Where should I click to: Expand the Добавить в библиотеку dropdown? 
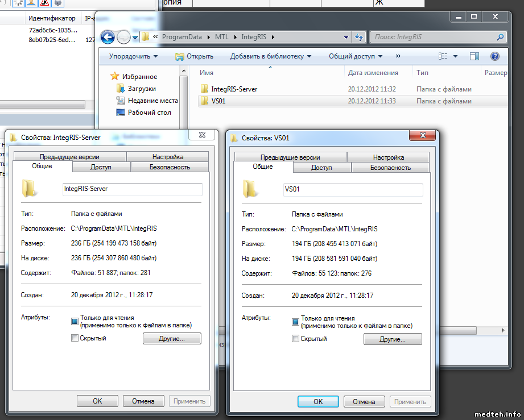coord(270,56)
